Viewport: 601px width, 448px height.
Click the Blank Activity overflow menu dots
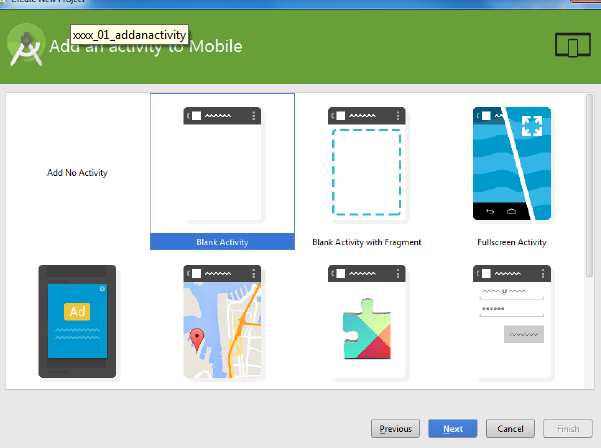(253, 116)
